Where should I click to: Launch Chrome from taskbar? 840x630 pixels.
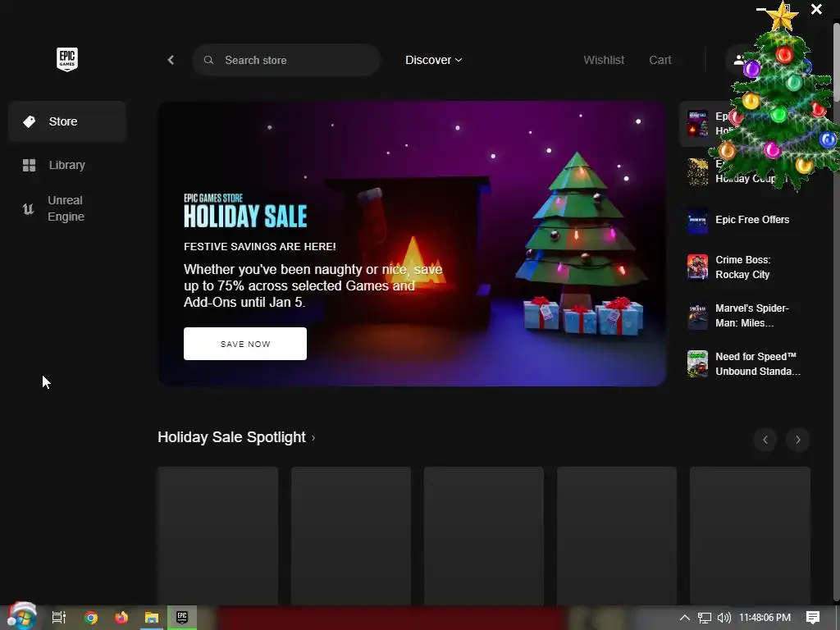pos(91,618)
